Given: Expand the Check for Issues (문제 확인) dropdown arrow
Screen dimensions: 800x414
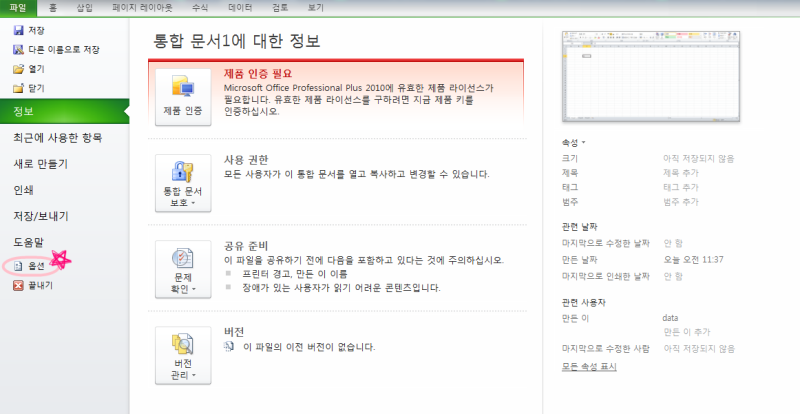Looking at the screenshot, I should click(x=193, y=289).
